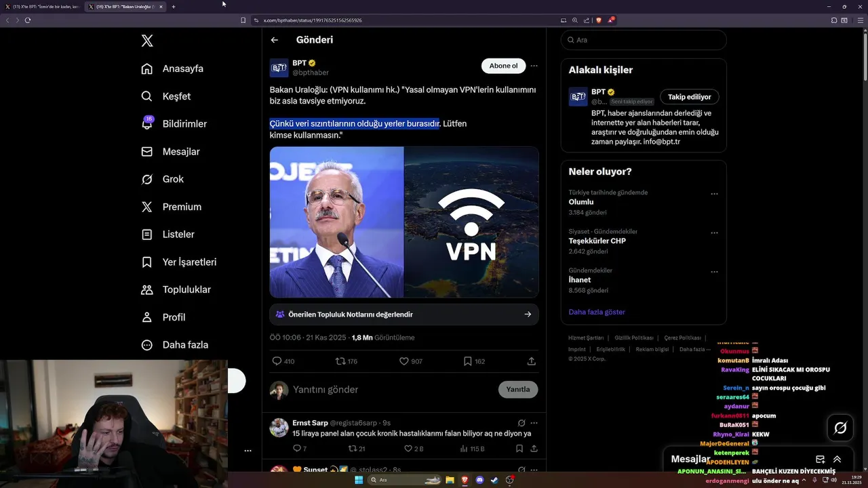Like the post with 907 likes
The width and height of the screenshot is (868, 488).
(403, 361)
